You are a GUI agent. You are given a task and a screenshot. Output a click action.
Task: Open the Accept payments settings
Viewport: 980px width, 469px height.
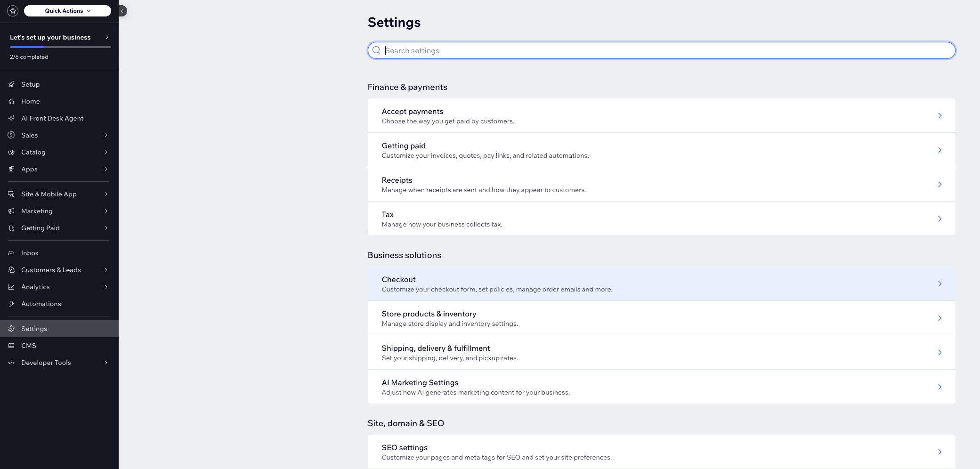(x=661, y=116)
